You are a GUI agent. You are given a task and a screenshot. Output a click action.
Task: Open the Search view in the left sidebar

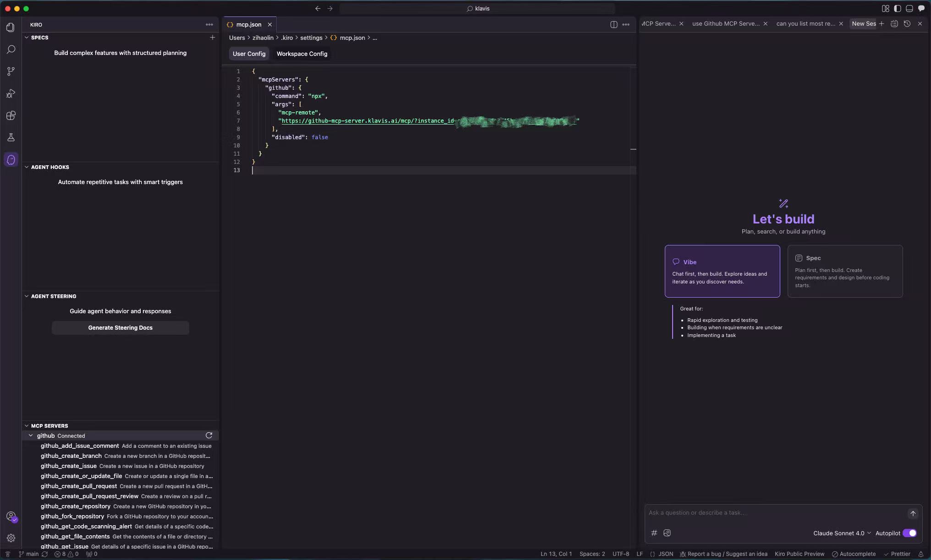coord(11,49)
